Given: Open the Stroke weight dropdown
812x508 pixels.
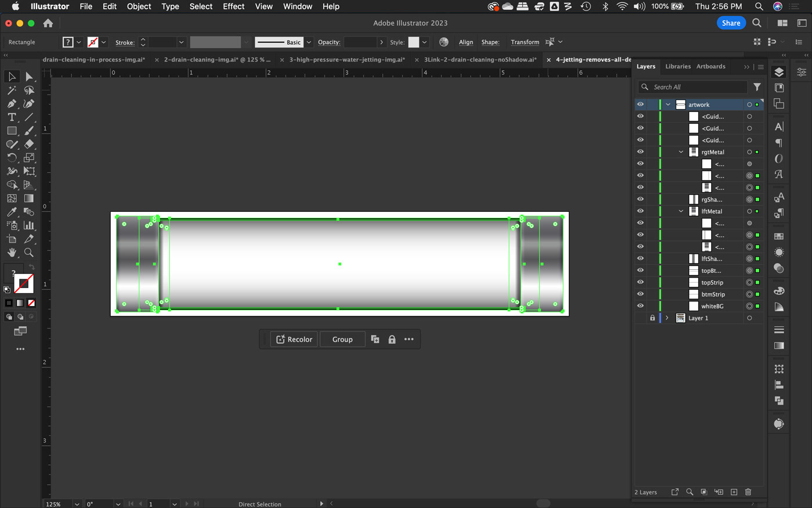Looking at the screenshot, I should click(182, 42).
